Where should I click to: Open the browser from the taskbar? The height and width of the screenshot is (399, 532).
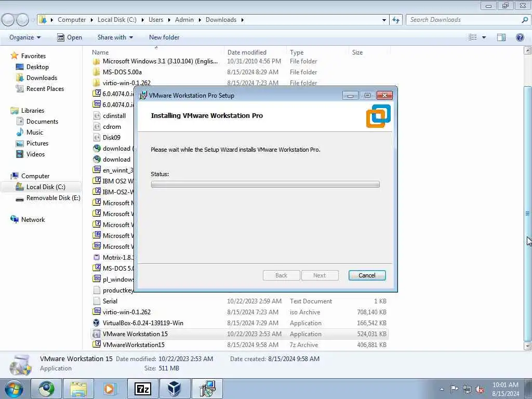[46, 389]
